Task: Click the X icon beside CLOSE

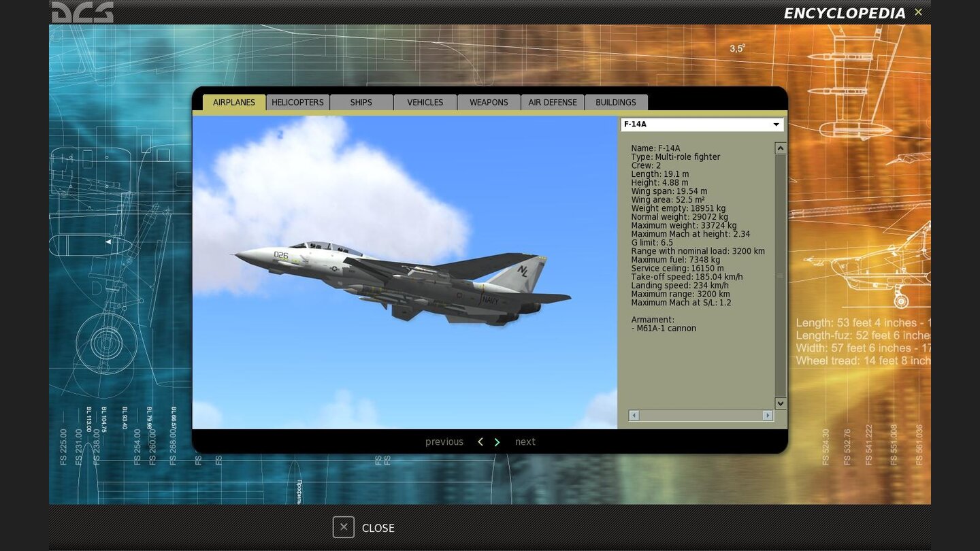Action: click(344, 527)
